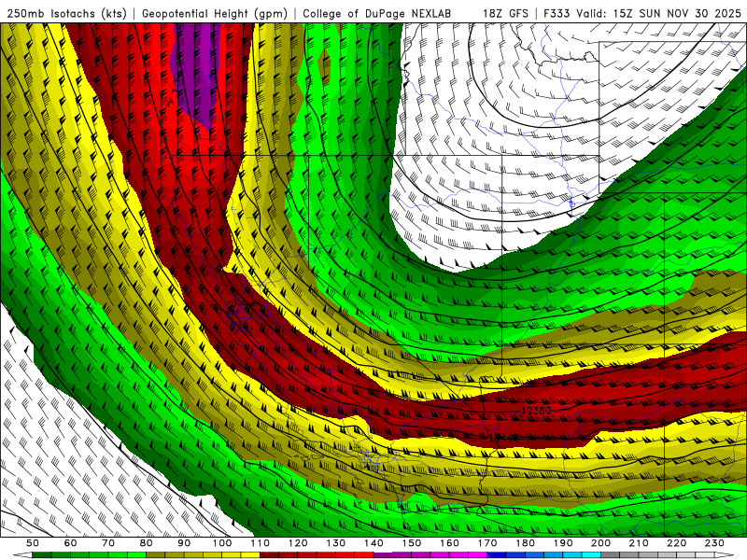Image resolution: width=747 pixels, height=560 pixels.
Task: Click the 120 value on the color scale
Action: tap(298, 543)
